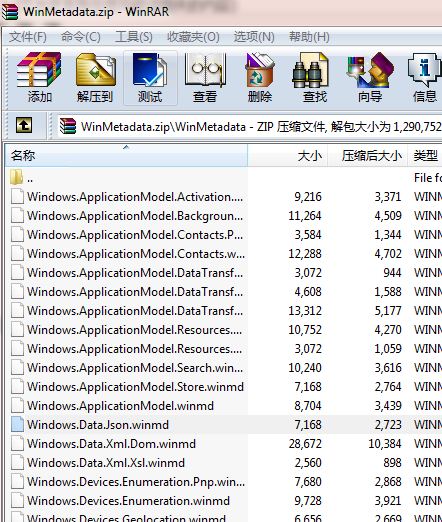
Task: Click the compressed size value 1,059
Action: pyautogui.click(x=388, y=349)
